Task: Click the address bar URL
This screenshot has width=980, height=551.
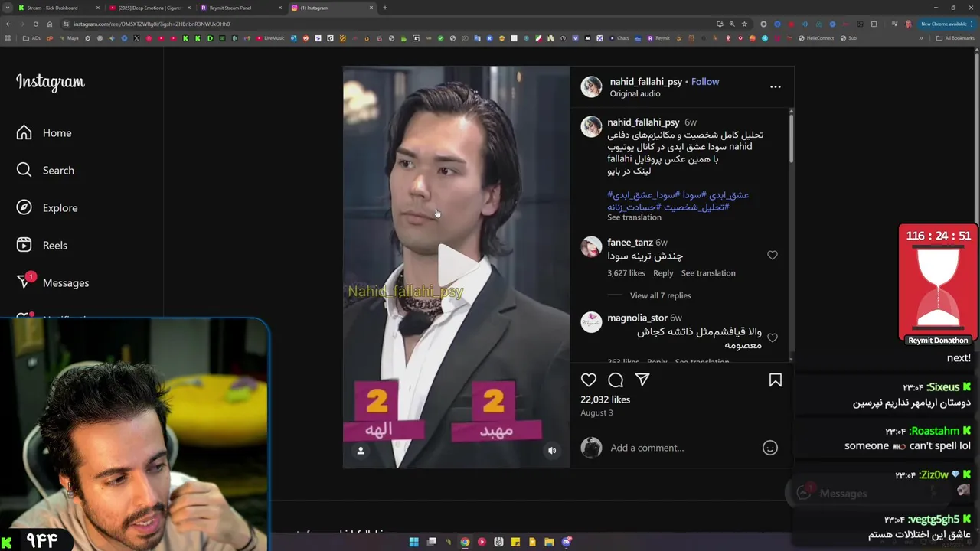Action: (152, 24)
